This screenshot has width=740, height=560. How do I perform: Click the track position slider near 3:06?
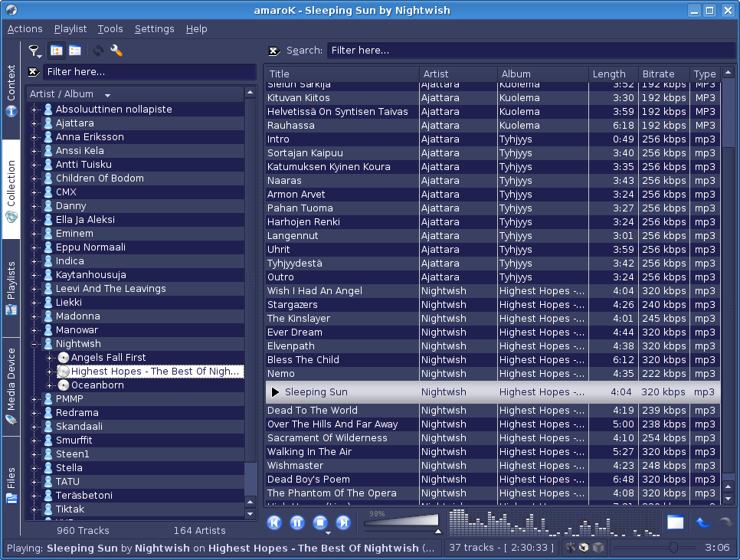(654, 547)
